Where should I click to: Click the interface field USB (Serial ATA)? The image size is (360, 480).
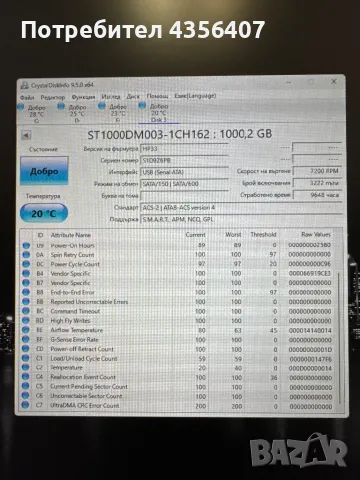pos(184,172)
